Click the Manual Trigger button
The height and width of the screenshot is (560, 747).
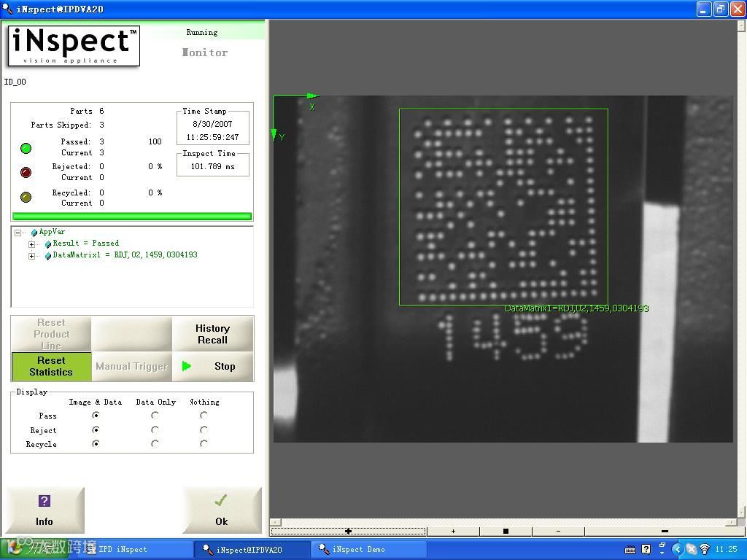(x=131, y=366)
